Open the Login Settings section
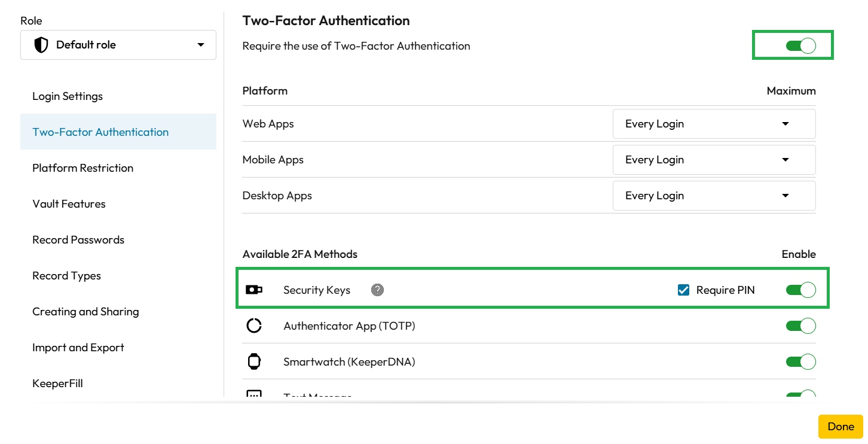This screenshot has height=444, width=868. click(68, 96)
